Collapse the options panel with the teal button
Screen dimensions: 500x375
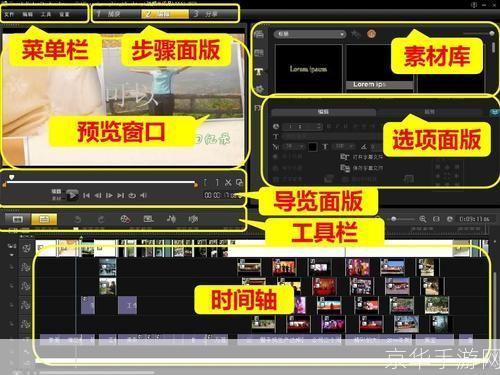coord(495,112)
